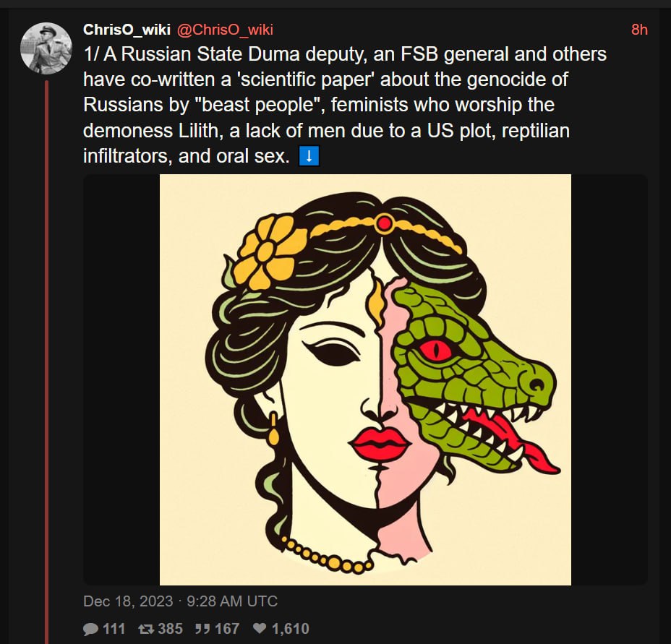Click the 111 replies count
Screen dimensions: 671x644
(114, 629)
